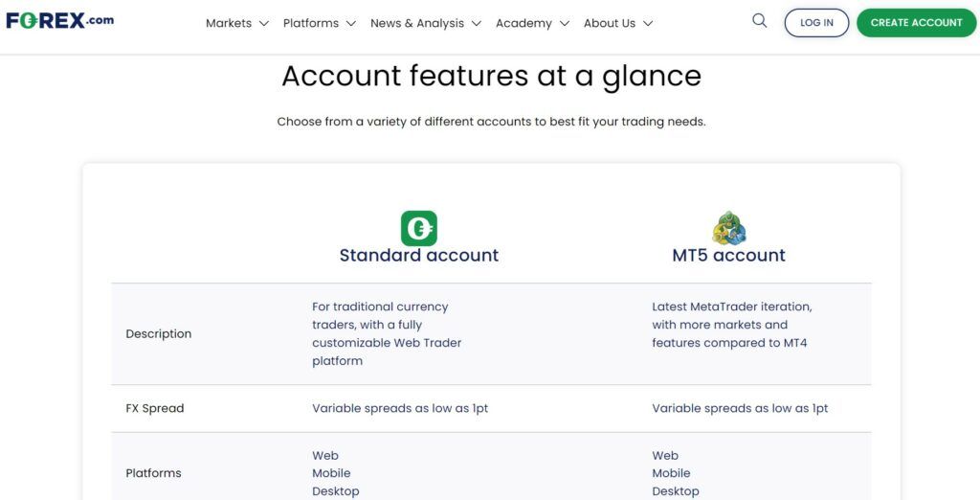
Task: Click the Description row label
Action: (159, 334)
